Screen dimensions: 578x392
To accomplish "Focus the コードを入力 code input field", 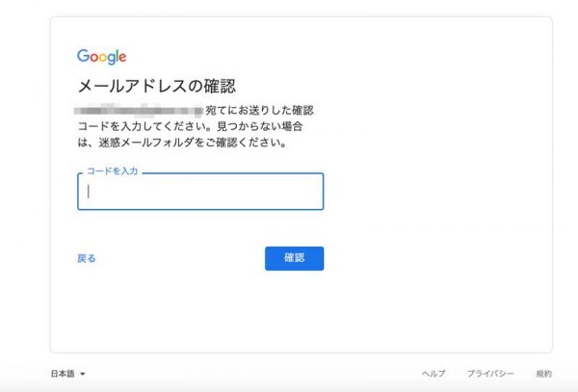I will 200,192.
